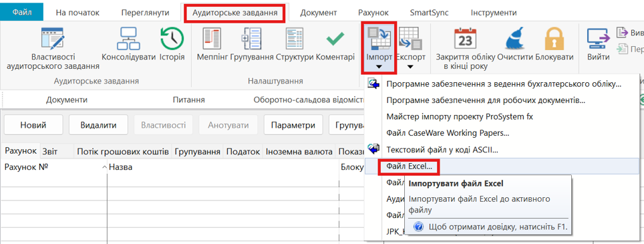The image size is (644, 244).
Task: Switch to Рахунок ribbon tab
Action: [x=373, y=12]
